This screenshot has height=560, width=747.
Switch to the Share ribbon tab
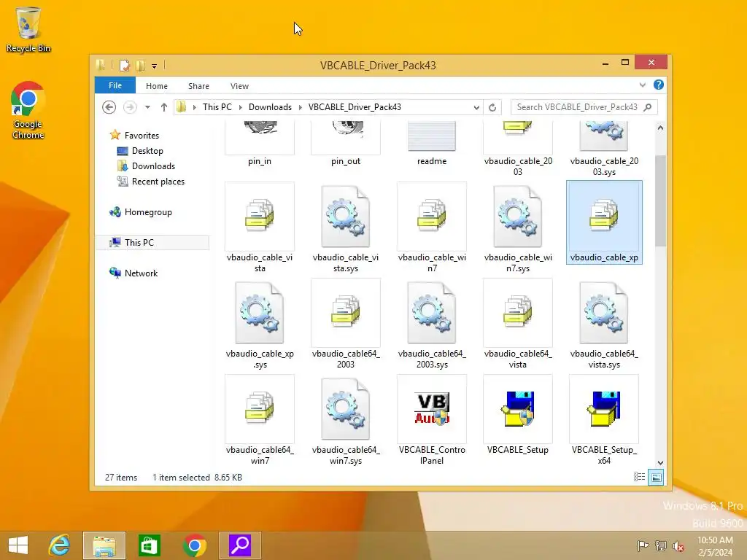(198, 86)
